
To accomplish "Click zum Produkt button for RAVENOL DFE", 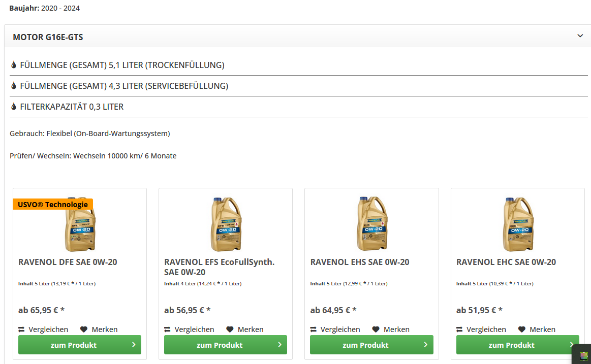I will tap(80, 345).
